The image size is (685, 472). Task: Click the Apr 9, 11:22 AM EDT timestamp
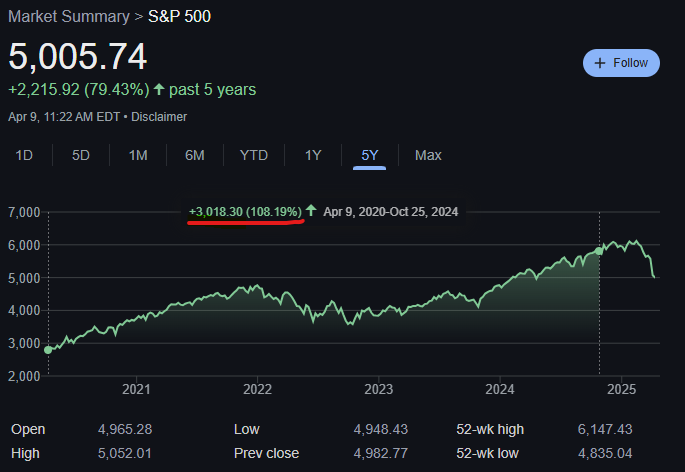tap(64, 117)
